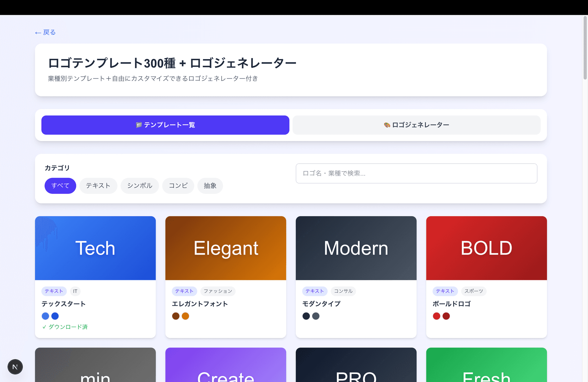Select the シンボル category filter
Screen dimensions: 588x382
click(x=140, y=186)
